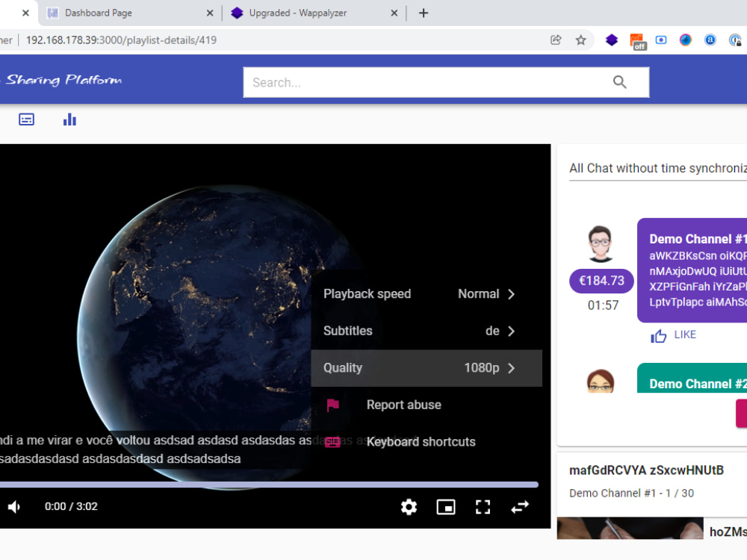Select the Quality menu entry
Viewport: 747px width, 560px height.
[427, 368]
